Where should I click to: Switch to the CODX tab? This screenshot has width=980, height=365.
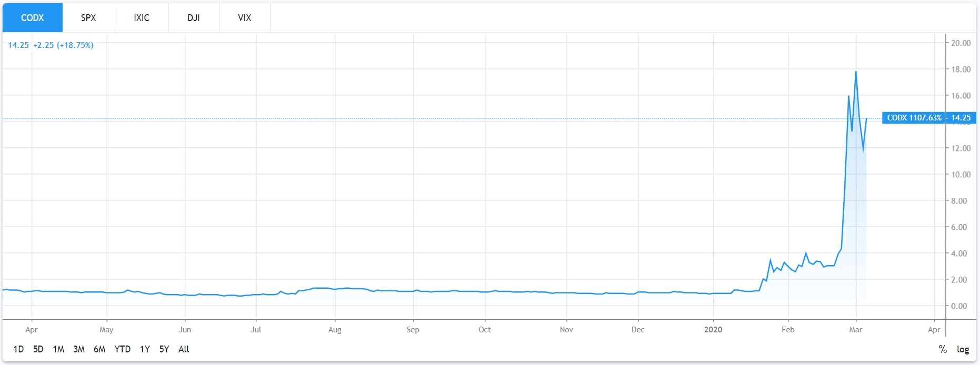pyautogui.click(x=32, y=18)
